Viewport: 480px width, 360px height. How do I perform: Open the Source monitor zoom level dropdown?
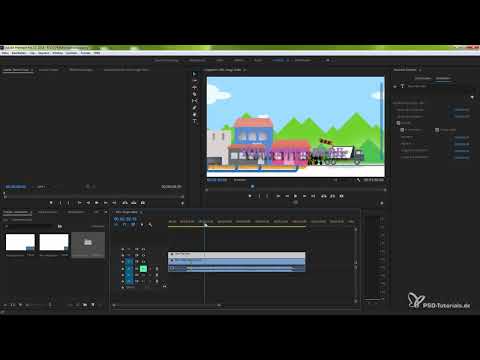pos(42,187)
